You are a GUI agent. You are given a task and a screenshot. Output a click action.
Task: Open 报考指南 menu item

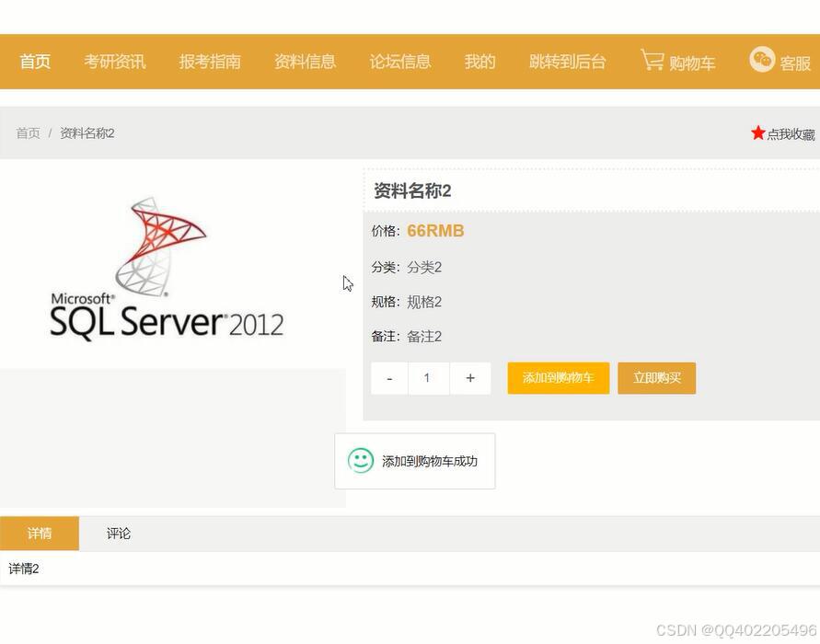[210, 62]
